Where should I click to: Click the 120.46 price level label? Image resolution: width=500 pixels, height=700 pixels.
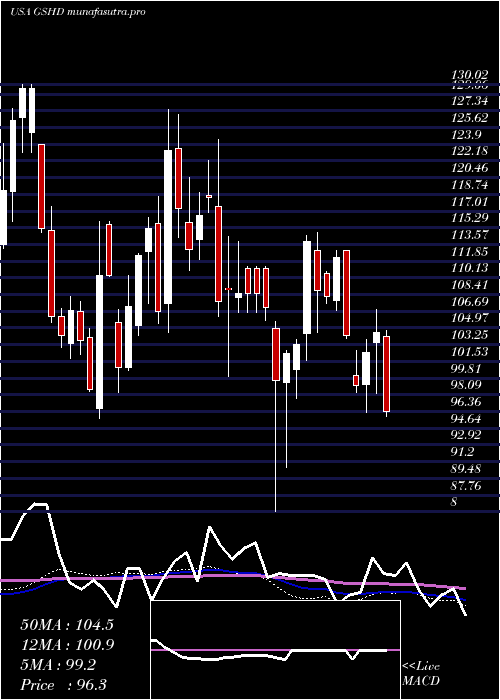[x=469, y=168]
